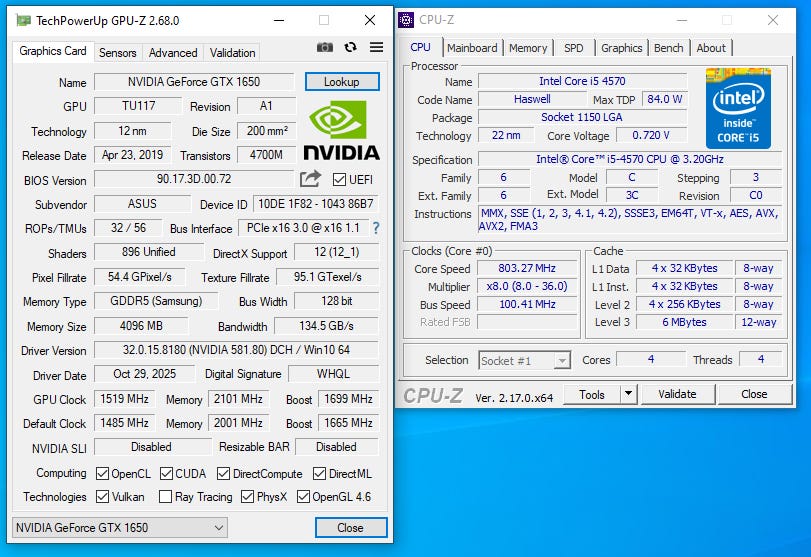Click the Bus Speed 100.41 MHz value
Screen dimensions: 811x557
tap(527, 304)
